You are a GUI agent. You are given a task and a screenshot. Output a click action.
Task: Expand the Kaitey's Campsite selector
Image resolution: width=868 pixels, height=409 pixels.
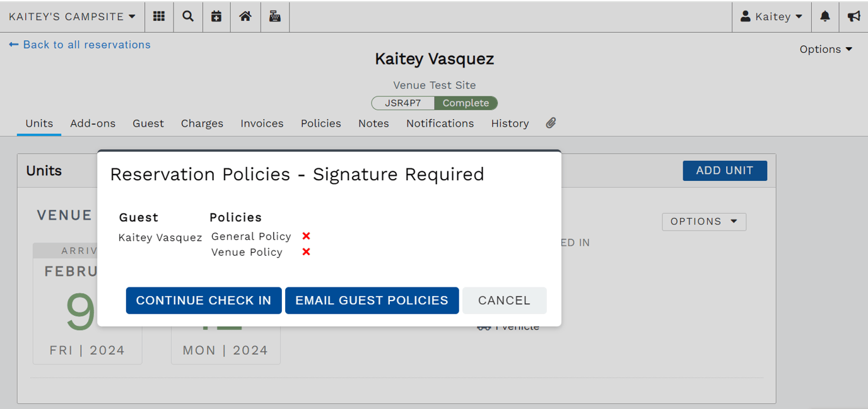tap(72, 16)
